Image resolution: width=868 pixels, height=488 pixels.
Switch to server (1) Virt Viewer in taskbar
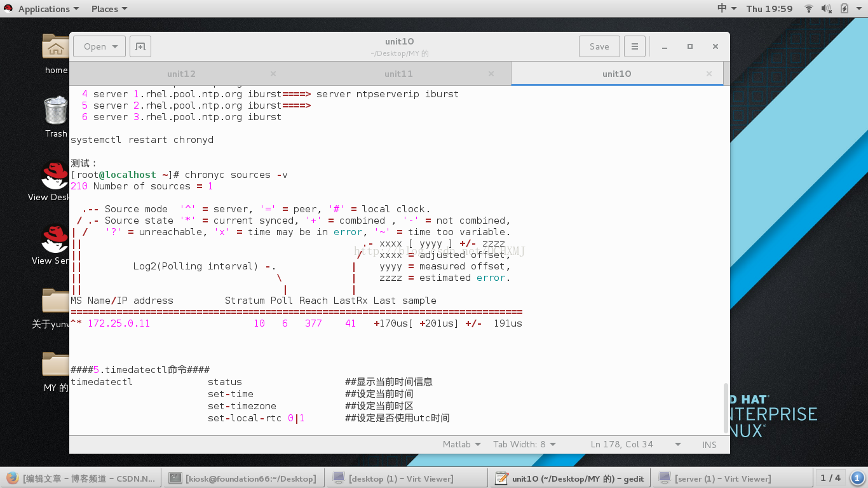coord(733,478)
